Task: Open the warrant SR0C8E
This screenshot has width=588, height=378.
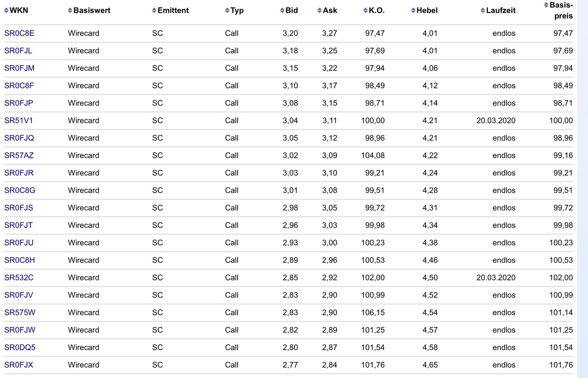Action: [x=20, y=33]
